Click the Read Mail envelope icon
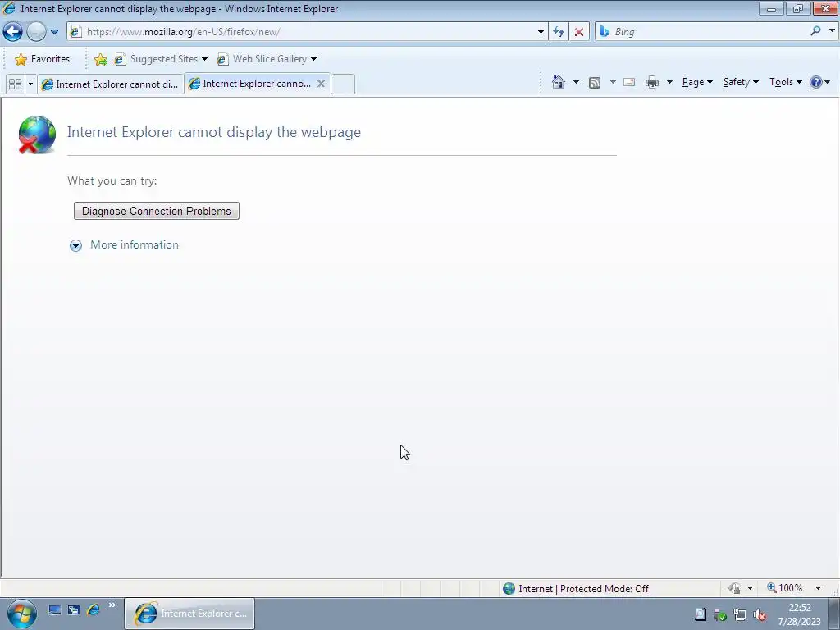This screenshot has width=840, height=630. (x=629, y=82)
